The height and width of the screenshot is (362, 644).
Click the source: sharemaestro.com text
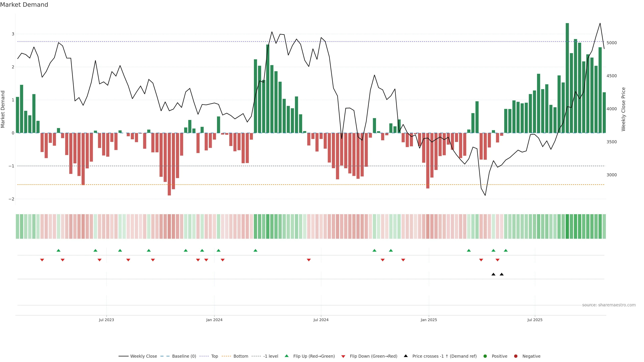tap(609, 305)
